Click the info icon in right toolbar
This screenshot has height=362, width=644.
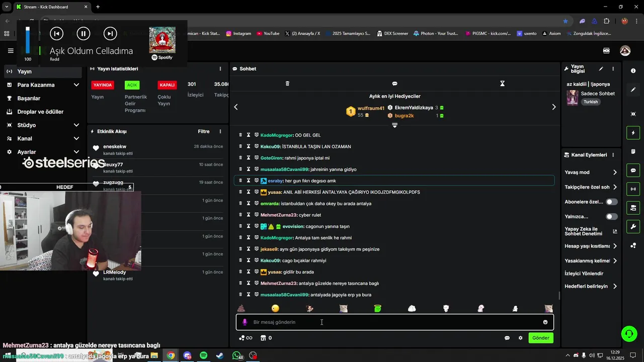click(633, 71)
